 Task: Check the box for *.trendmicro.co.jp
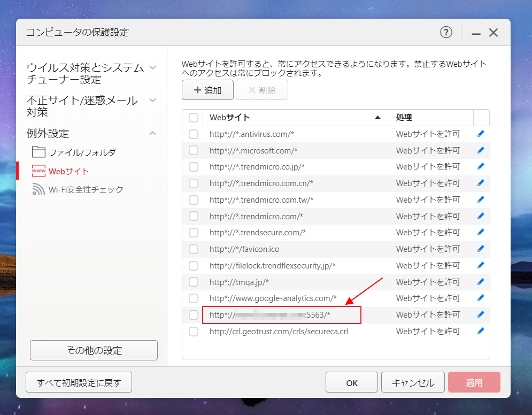click(x=194, y=167)
